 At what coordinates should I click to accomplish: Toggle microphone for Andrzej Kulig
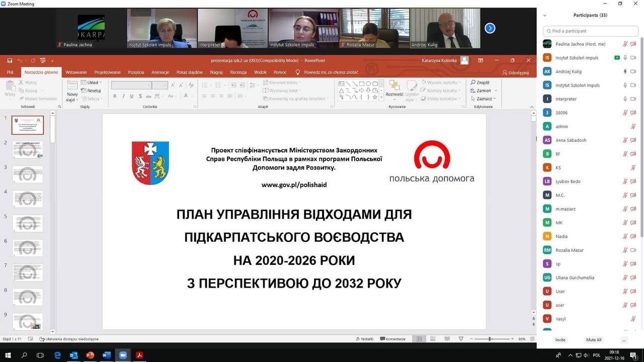[x=625, y=71]
